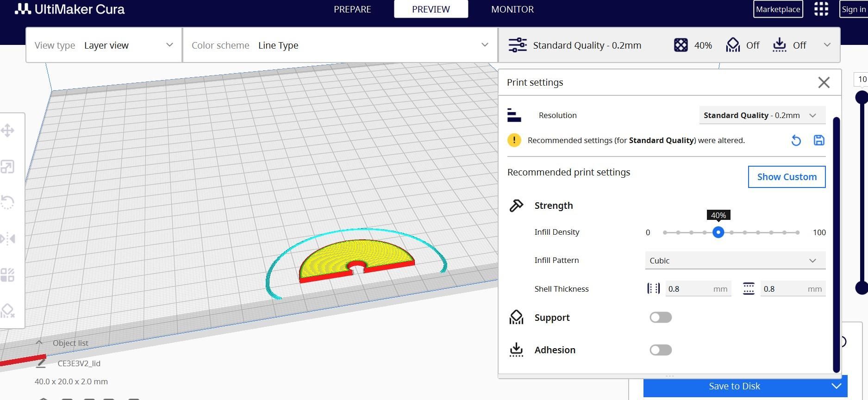Click the UltiMaker Cura logo
868x400 pixels.
point(70,9)
